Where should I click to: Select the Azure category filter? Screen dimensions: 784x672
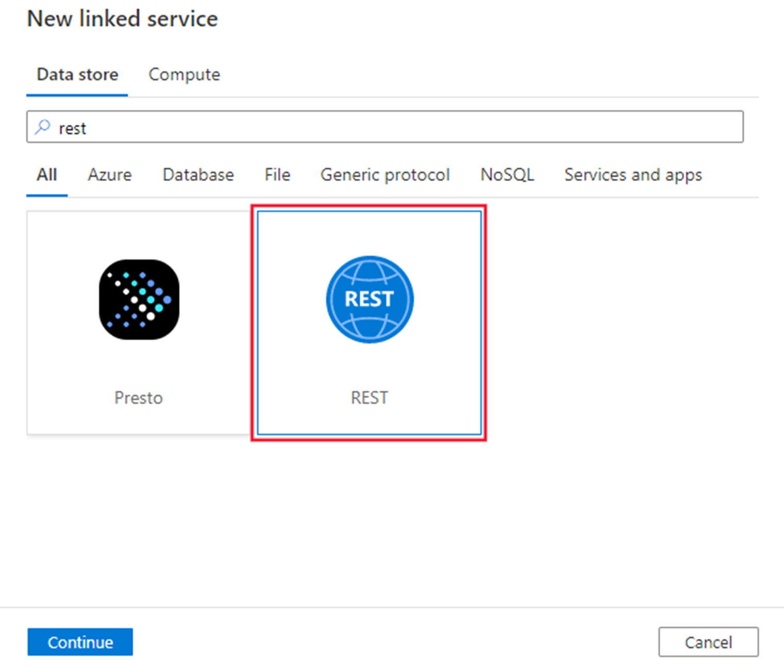coord(109,175)
